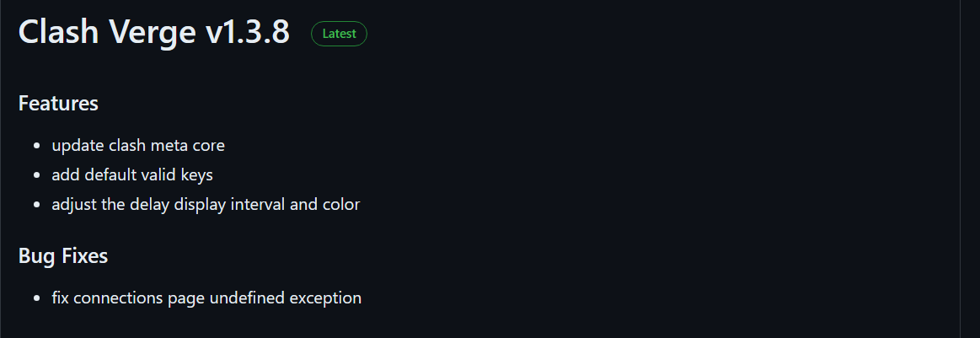This screenshot has height=338, width=980.
Task: Click the green Latest badge
Action: point(339,34)
